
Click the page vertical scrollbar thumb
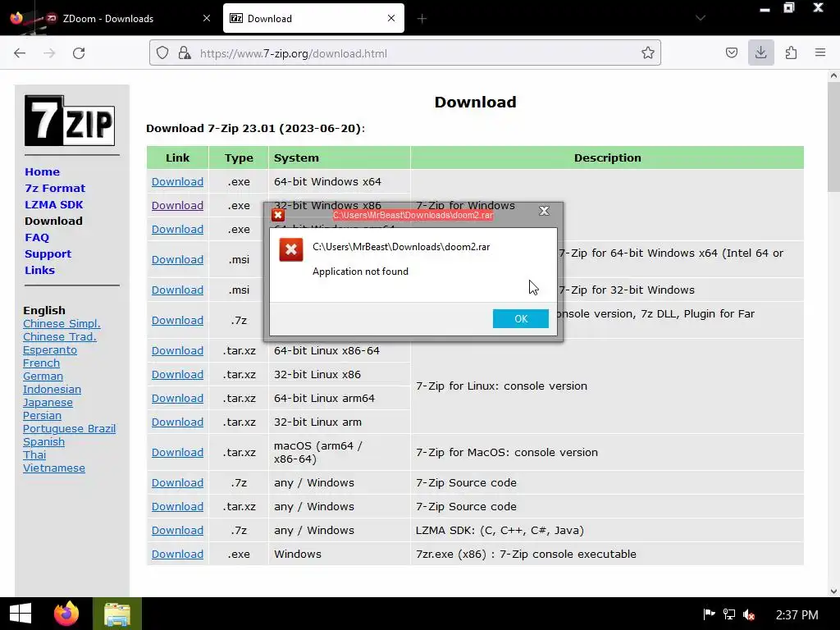coord(833,137)
